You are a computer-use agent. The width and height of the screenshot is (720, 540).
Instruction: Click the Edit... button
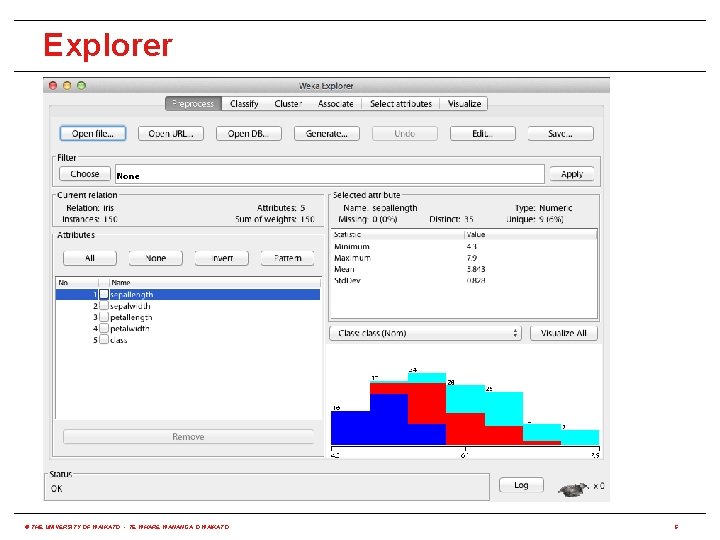(483, 134)
